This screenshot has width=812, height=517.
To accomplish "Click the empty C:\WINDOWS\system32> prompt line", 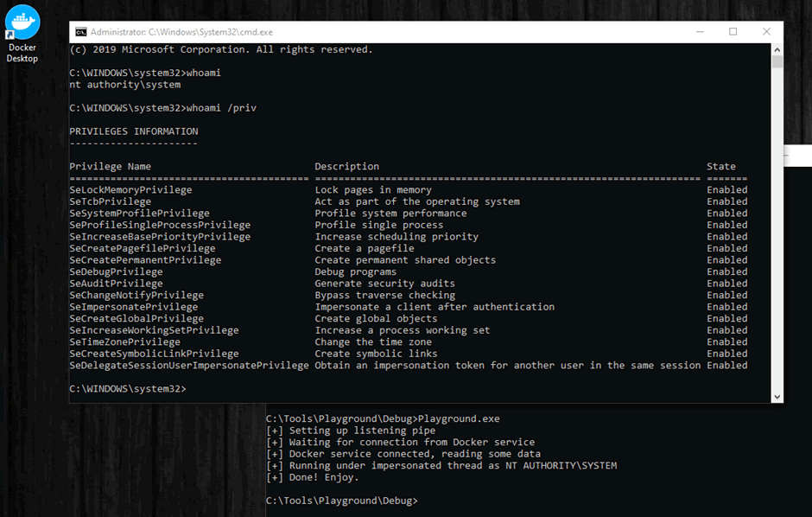I will (x=127, y=389).
